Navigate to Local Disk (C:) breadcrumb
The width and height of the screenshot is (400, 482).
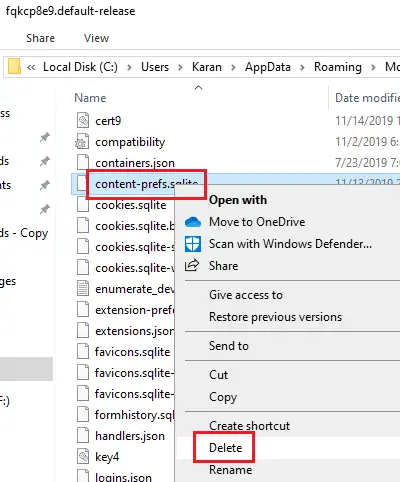[80, 67]
